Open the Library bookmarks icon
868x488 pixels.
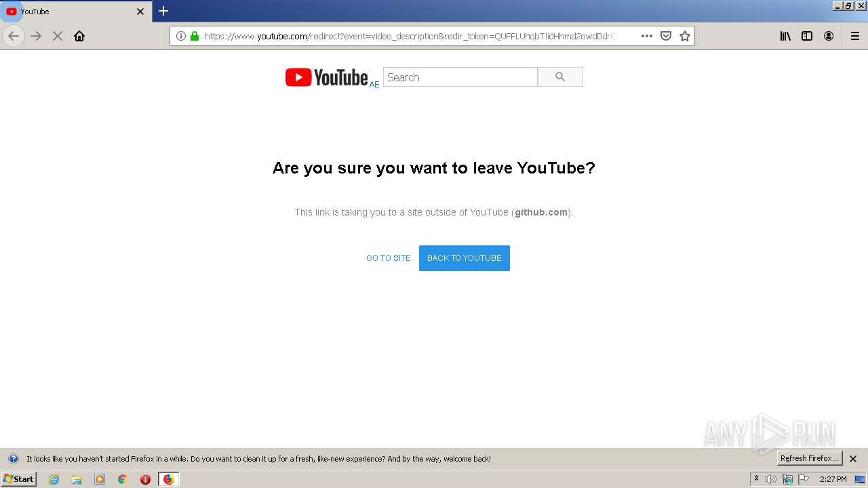785,36
